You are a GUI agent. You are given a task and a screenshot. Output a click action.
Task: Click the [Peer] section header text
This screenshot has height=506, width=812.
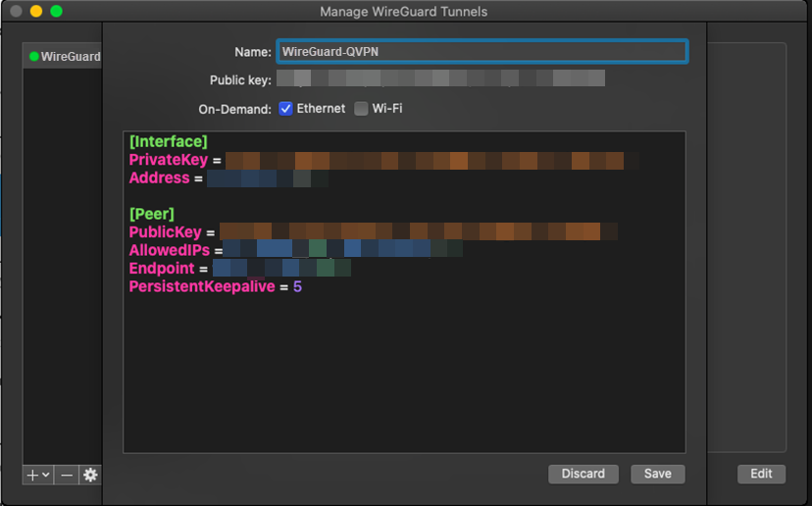tap(152, 214)
